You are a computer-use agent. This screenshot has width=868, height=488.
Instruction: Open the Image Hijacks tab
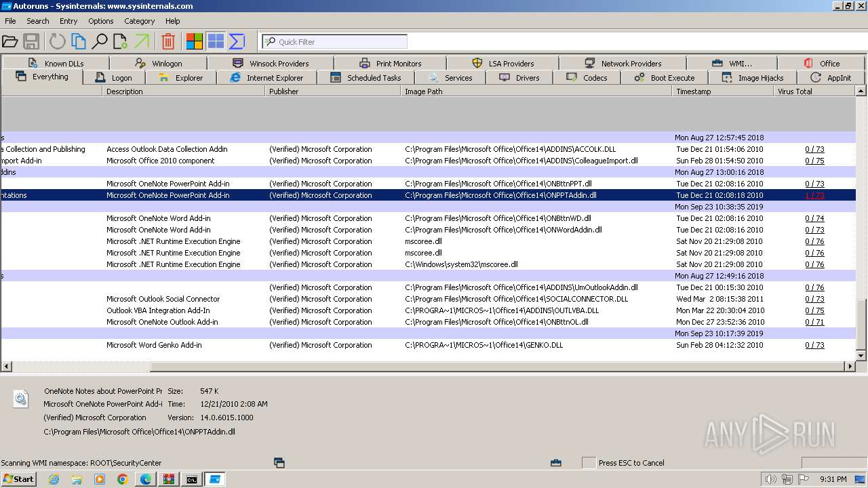coord(752,77)
